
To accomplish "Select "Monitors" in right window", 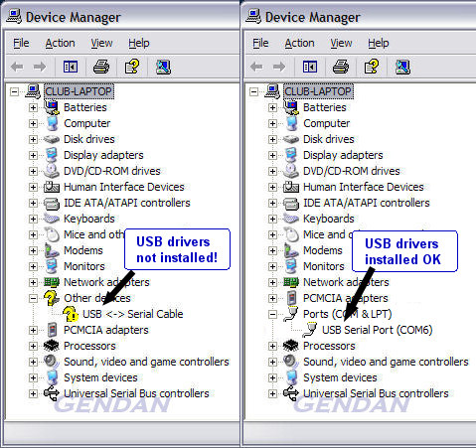I will 324,266.
